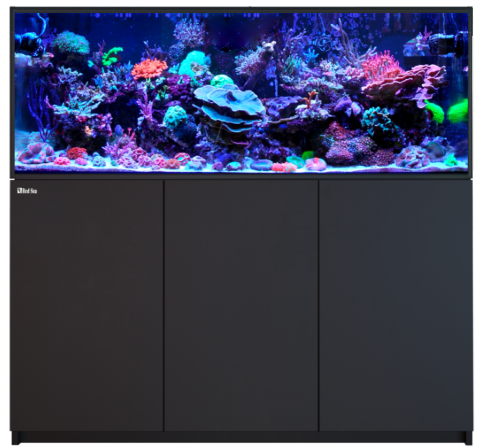Image resolution: width=481 pixels, height=448 pixels.
Task: Select the red and green brain coral on sand
Action: [283, 167]
